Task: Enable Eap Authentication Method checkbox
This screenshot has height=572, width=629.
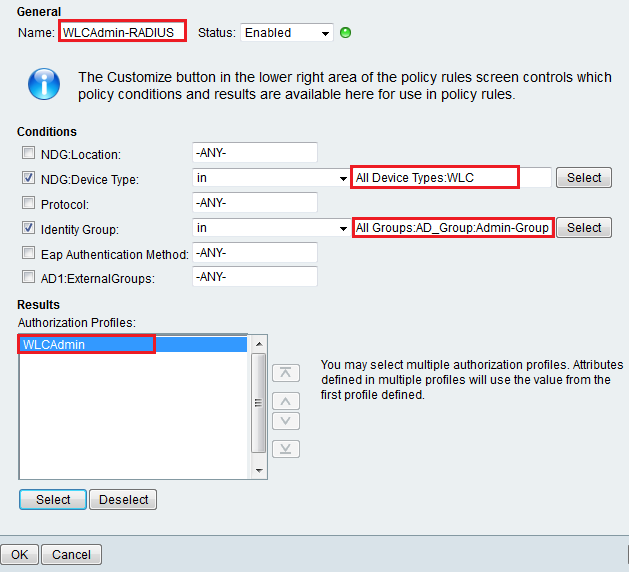Action: coord(29,254)
